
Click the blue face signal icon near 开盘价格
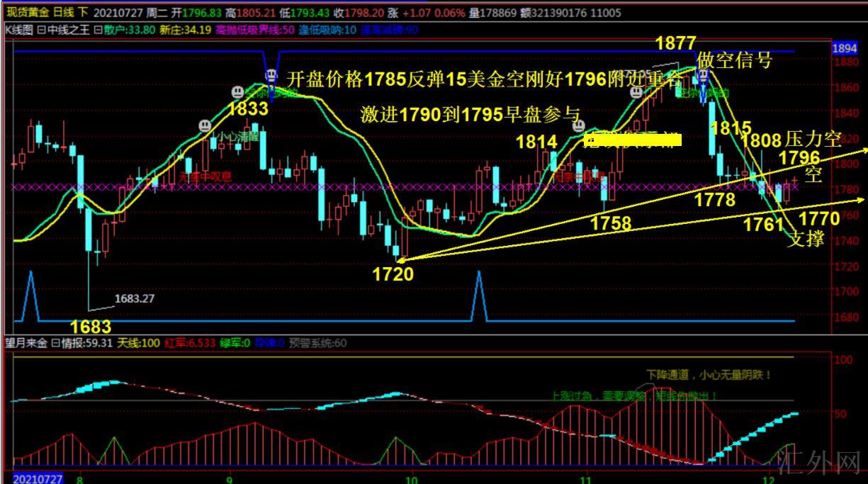point(271,74)
